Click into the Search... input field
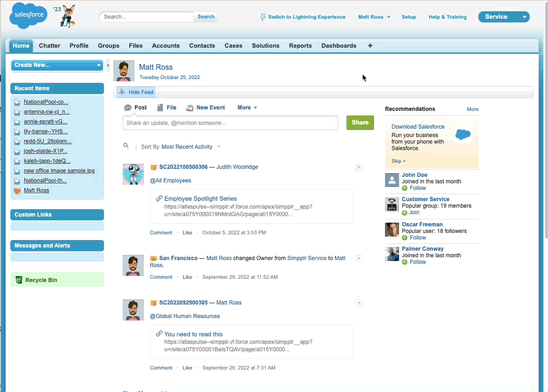 pos(147,17)
